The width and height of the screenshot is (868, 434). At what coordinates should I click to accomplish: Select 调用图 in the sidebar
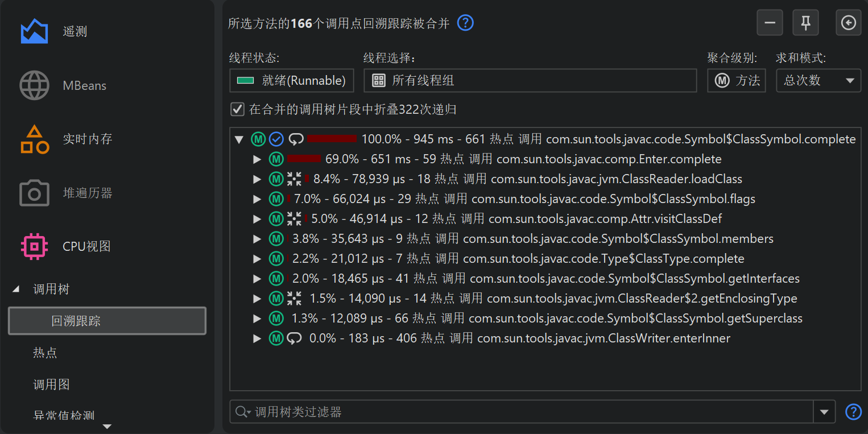pos(51,385)
